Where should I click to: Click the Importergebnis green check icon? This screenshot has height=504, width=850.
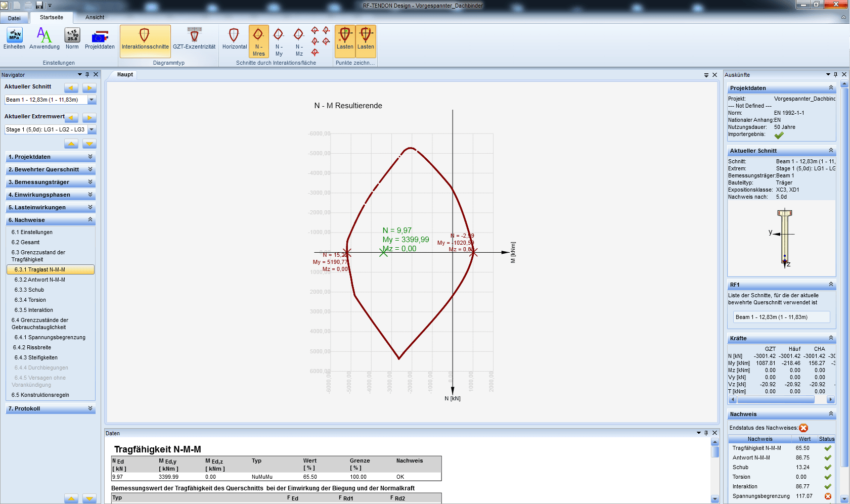pos(779,135)
